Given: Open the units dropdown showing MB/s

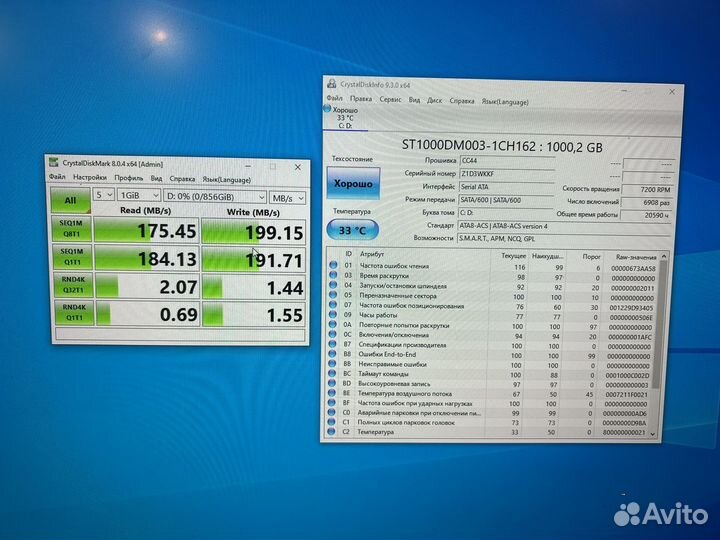Looking at the screenshot, I should pyautogui.click(x=287, y=198).
